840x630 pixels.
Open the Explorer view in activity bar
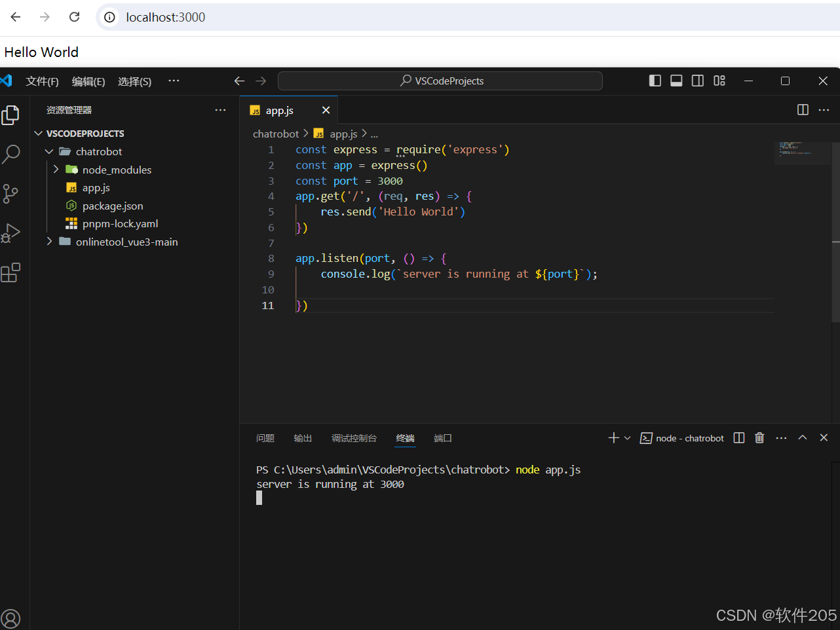pos(10,115)
